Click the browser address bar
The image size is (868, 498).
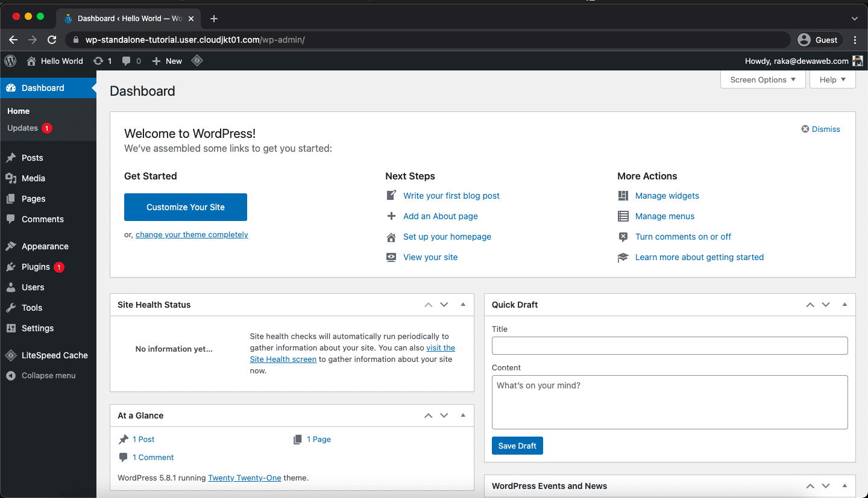coord(428,40)
